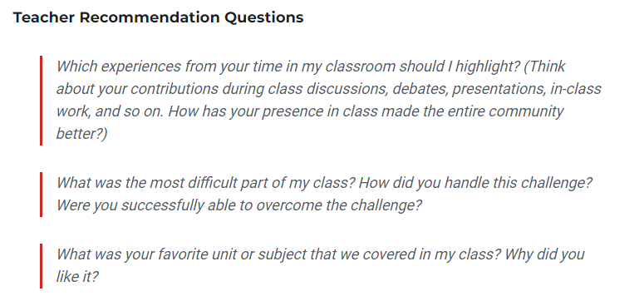644x306 pixels.
Task: Click the word "in-class" in the first question
Action: (x=576, y=89)
